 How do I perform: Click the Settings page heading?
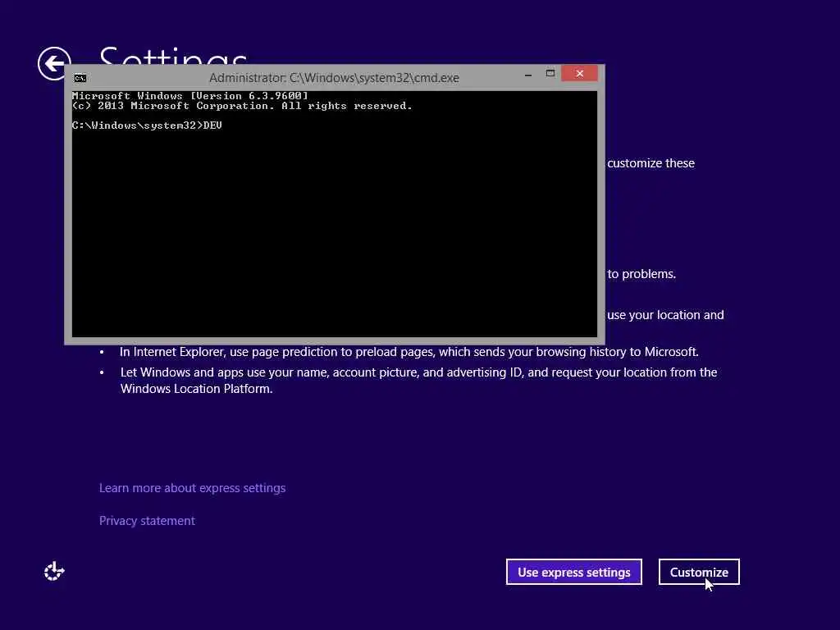click(x=172, y=56)
